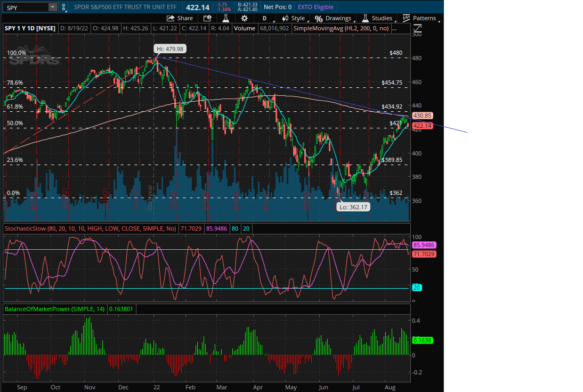The width and height of the screenshot is (583, 392).
Task: Click the SPY 1 Y 1D [NYSE] chart title
Action: (x=30, y=28)
